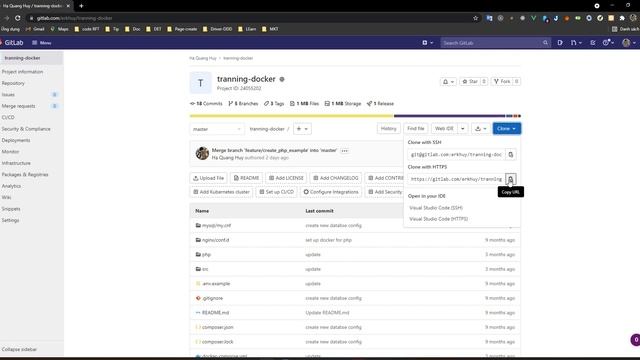Open the nginx/conf.d folder
Image resolution: width=640 pixels, height=360 pixels.
tap(216, 240)
